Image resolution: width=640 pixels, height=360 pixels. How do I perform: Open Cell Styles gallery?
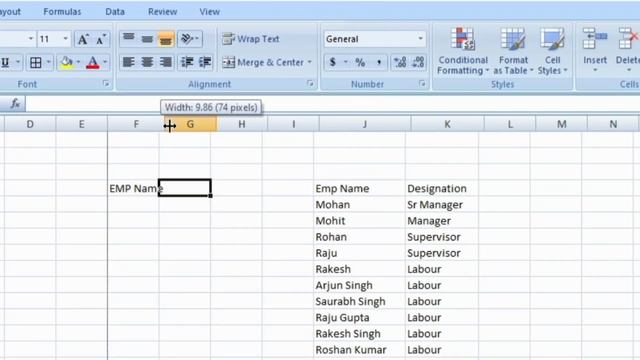click(552, 51)
